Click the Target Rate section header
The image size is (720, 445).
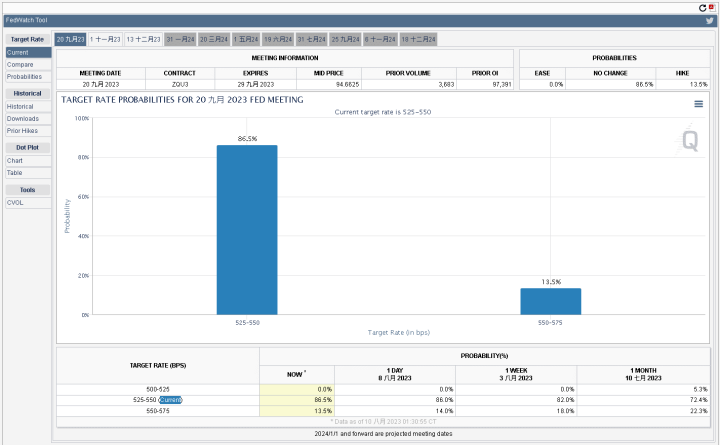[28, 39]
